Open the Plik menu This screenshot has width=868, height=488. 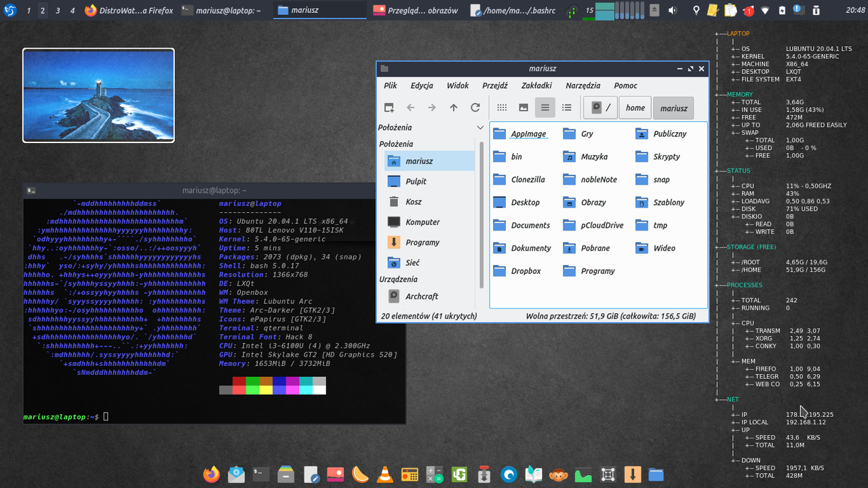point(390,85)
